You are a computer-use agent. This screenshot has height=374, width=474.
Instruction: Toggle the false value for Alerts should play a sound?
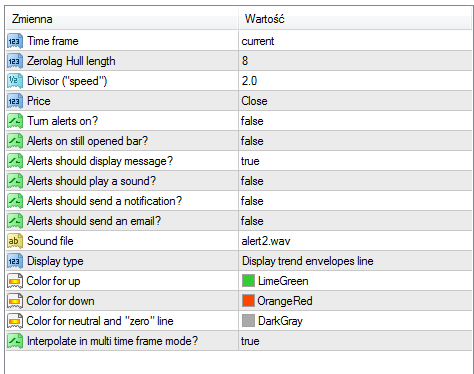[355, 181]
